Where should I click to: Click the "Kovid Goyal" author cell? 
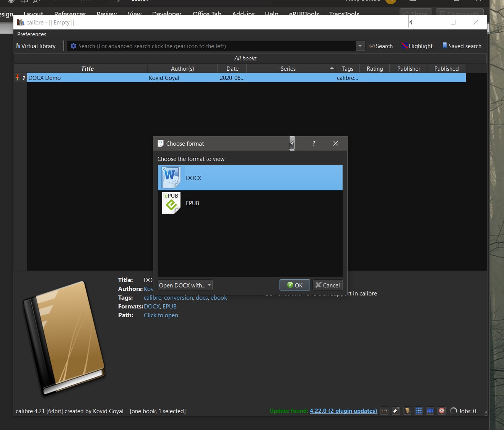(x=182, y=78)
